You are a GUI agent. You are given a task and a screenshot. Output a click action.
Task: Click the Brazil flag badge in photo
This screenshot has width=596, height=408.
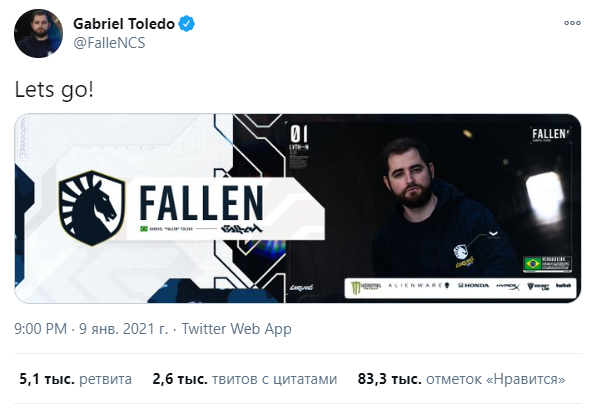[533, 264]
